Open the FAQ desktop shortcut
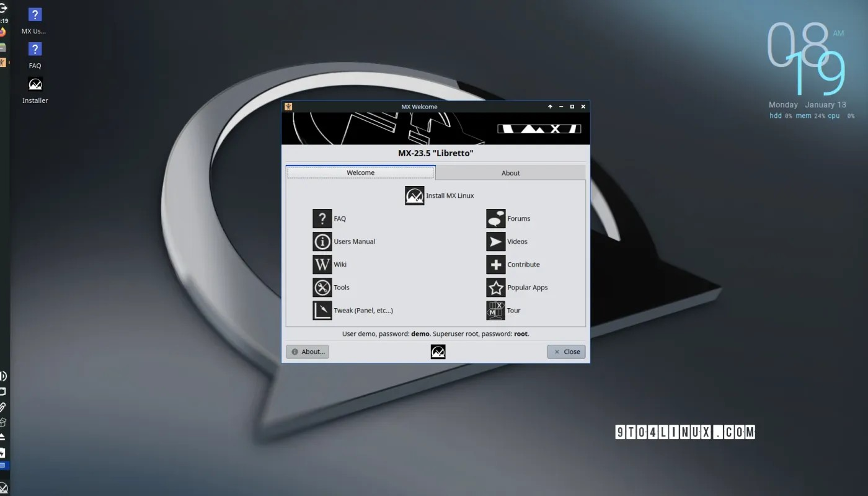Image resolution: width=868 pixels, height=496 pixels. (35, 55)
